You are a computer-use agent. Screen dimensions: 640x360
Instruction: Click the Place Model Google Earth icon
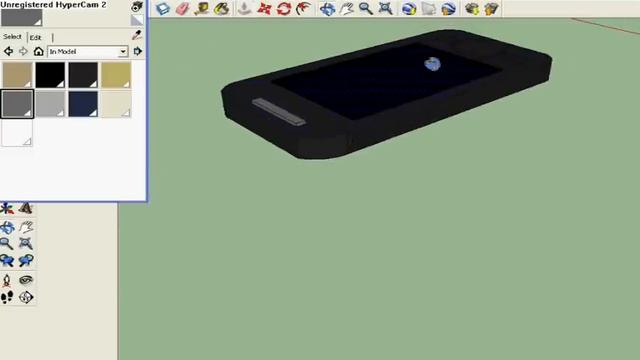448,9
